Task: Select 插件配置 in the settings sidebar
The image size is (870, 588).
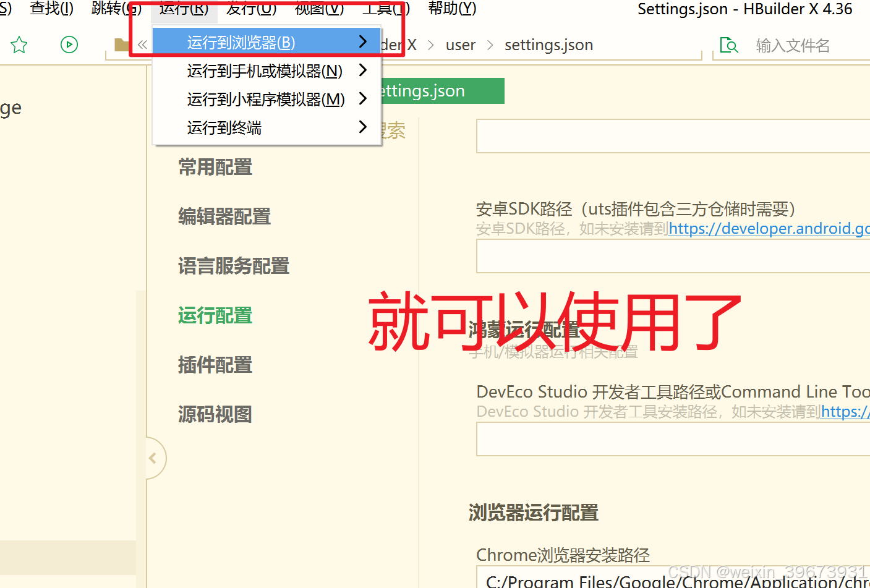Action: [x=215, y=365]
